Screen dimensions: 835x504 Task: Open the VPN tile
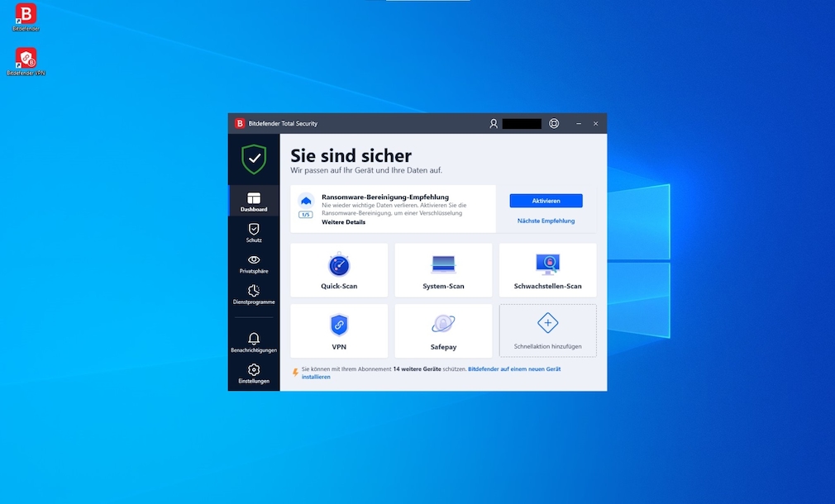pos(339,330)
